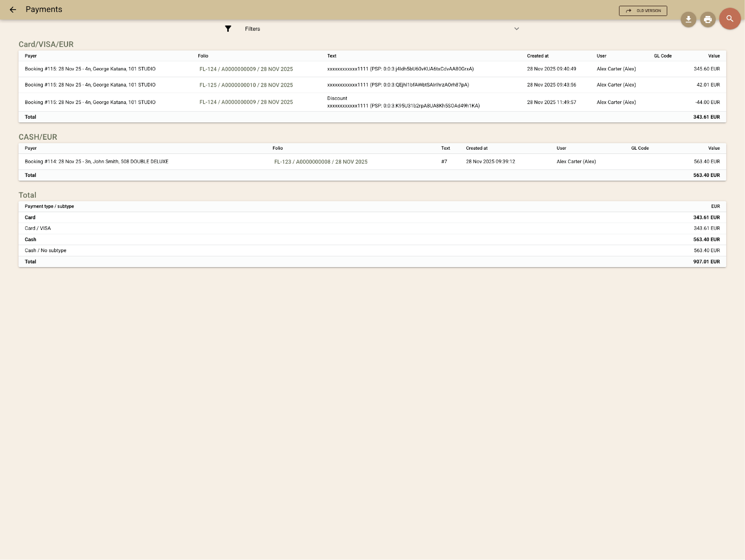Open folio FL-123 / A0000000008 link
This screenshot has width=745, height=560.
pyautogui.click(x=320, y=162)
